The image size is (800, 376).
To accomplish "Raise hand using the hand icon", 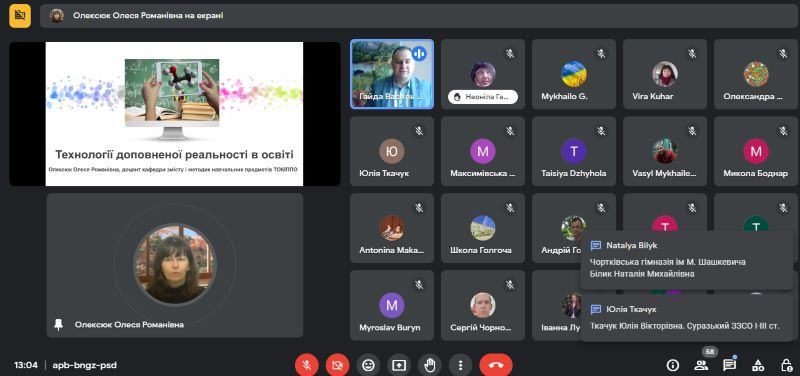I will click(430, 365).
